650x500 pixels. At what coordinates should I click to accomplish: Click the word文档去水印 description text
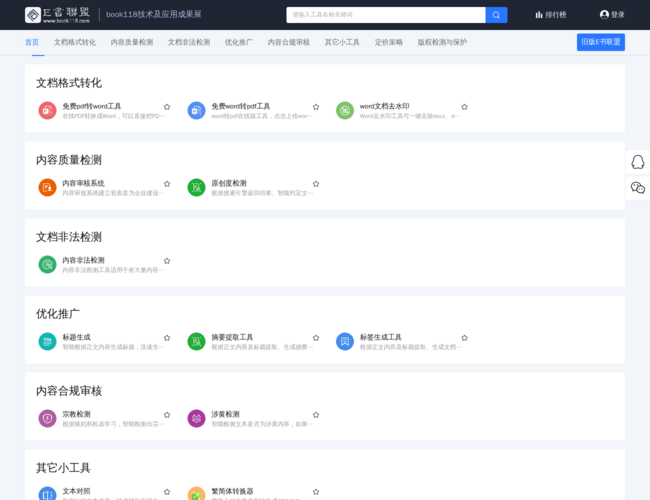410,116
